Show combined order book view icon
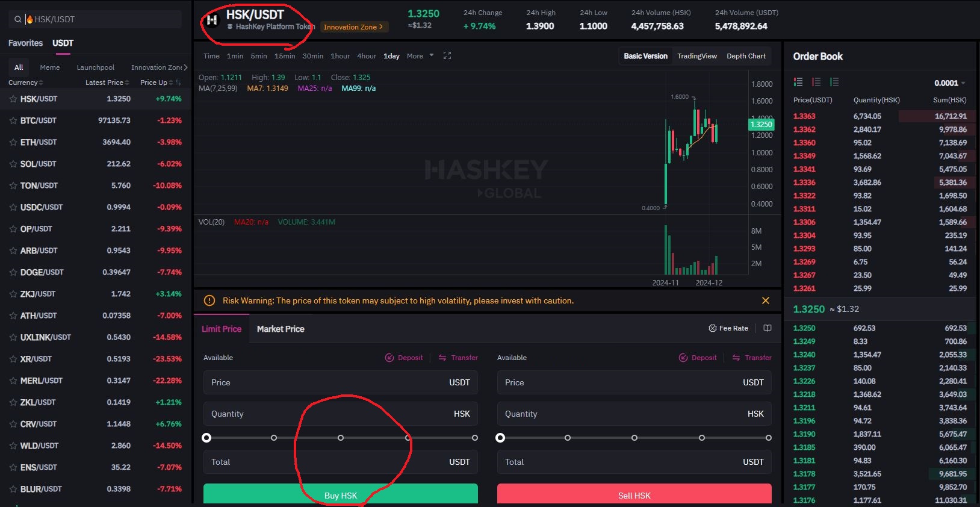This screenshot has width=980, height=507. pyautogui.click(x=798, y=82)
